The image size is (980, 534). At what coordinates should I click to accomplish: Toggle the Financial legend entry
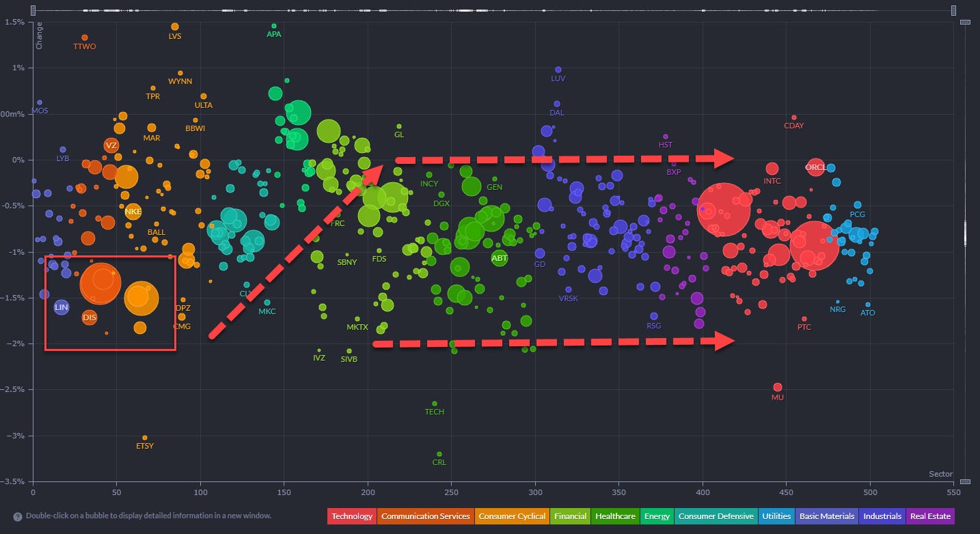coord(569,516)
